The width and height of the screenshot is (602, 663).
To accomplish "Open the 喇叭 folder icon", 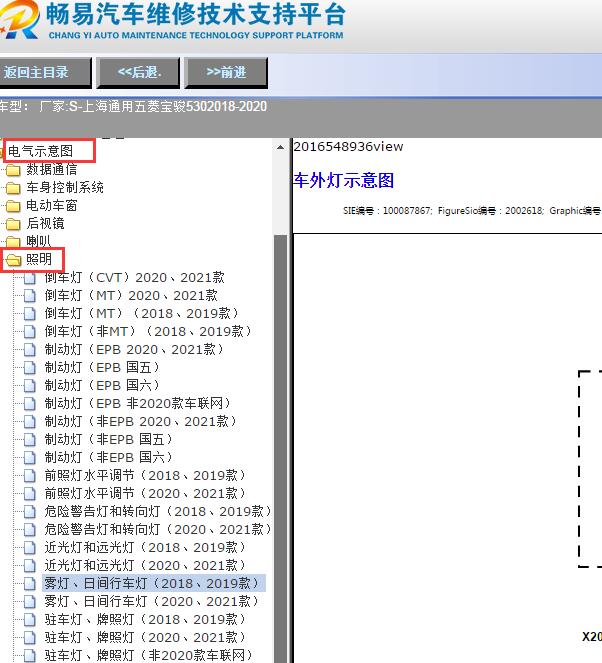I will click(13, 242).
